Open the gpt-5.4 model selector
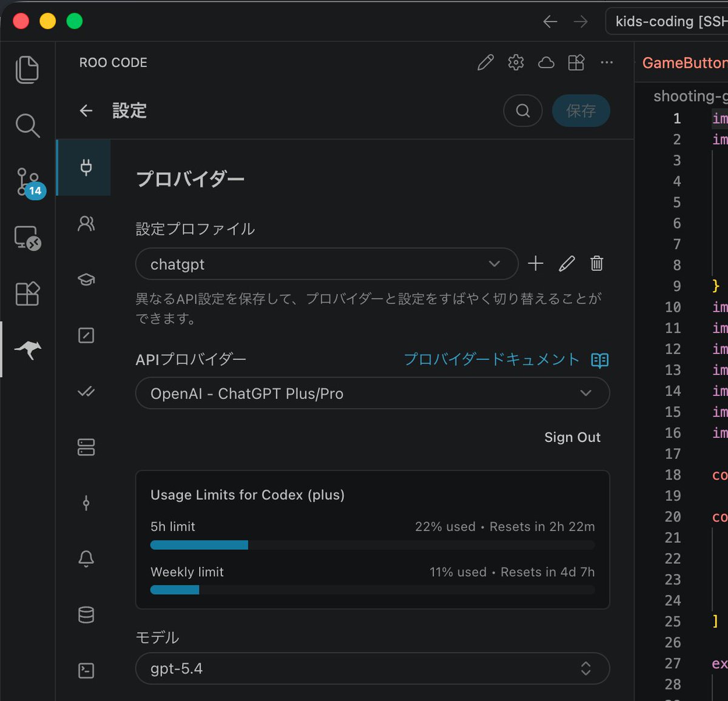Viewport: 728px width, 701px height. pyautogui.click(x=372, y=668)
